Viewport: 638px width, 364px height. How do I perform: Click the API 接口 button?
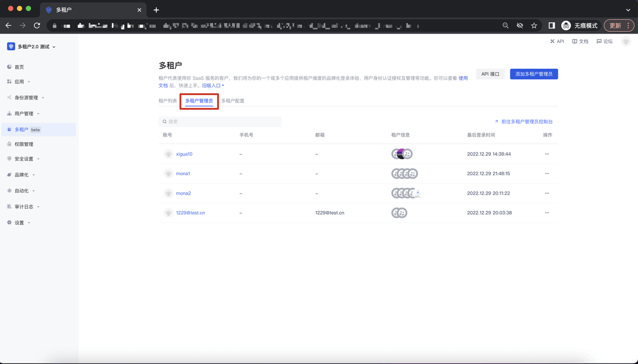[490, 74]
